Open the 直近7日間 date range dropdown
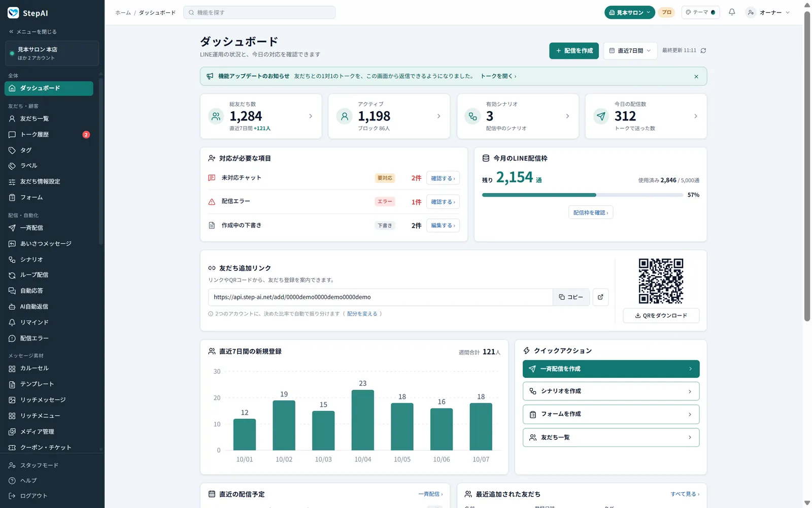Image resolution: width=812 pixels, height=508 pixels. [x=630, y=50]
